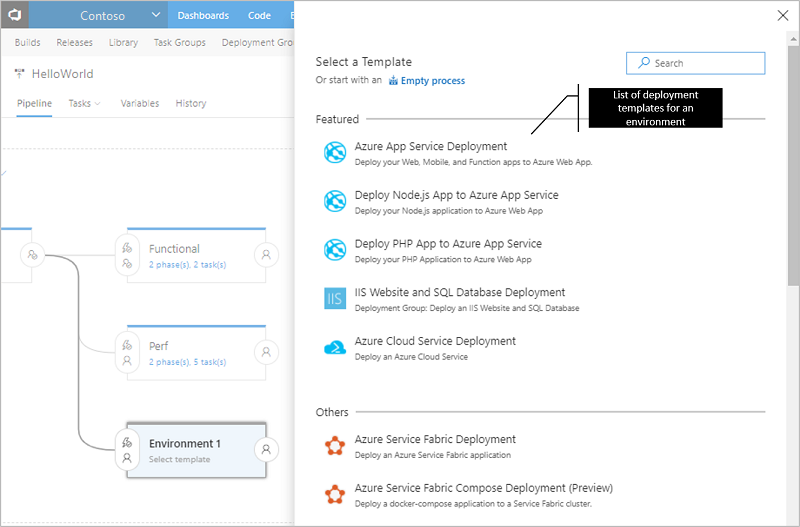Switch to the Pipeline tab
This screenshot has height=527, width=800.
coord(34,104)
